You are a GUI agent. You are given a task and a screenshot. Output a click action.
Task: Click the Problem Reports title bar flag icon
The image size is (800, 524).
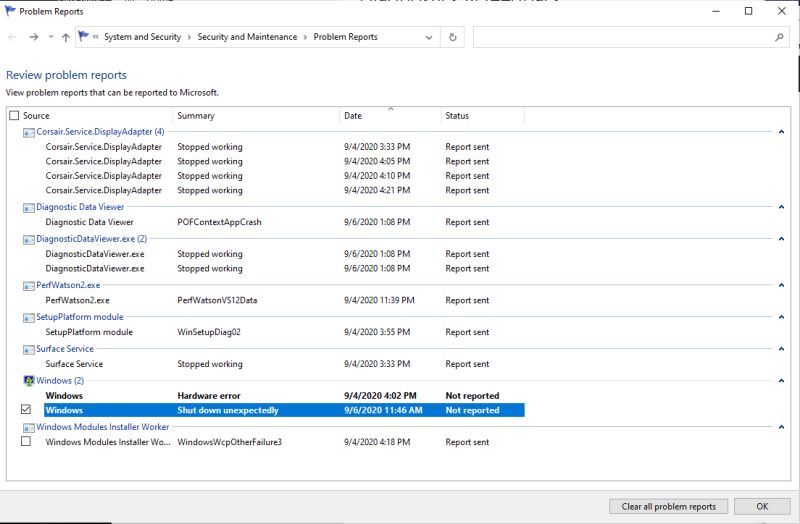click(x=10, y=11)
